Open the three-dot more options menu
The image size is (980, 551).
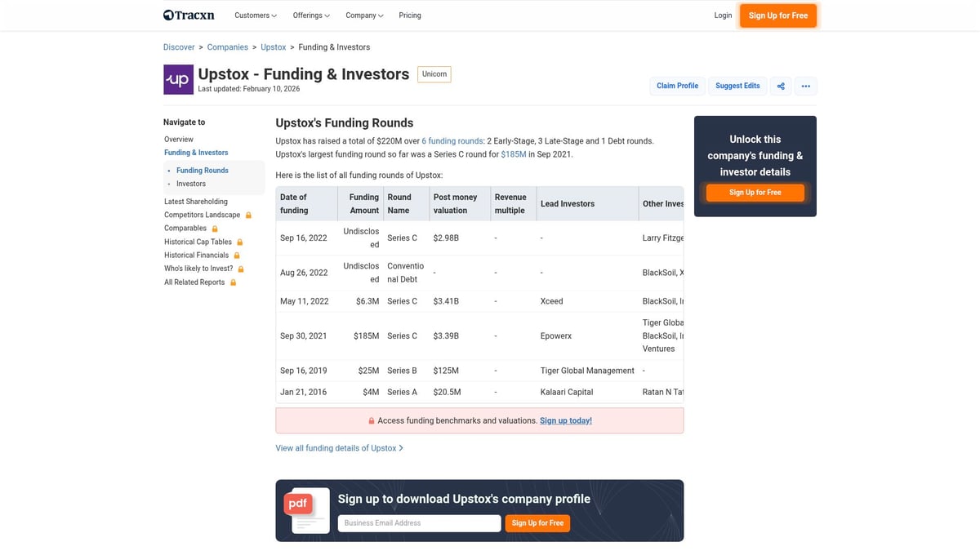[x=806, y=85]
